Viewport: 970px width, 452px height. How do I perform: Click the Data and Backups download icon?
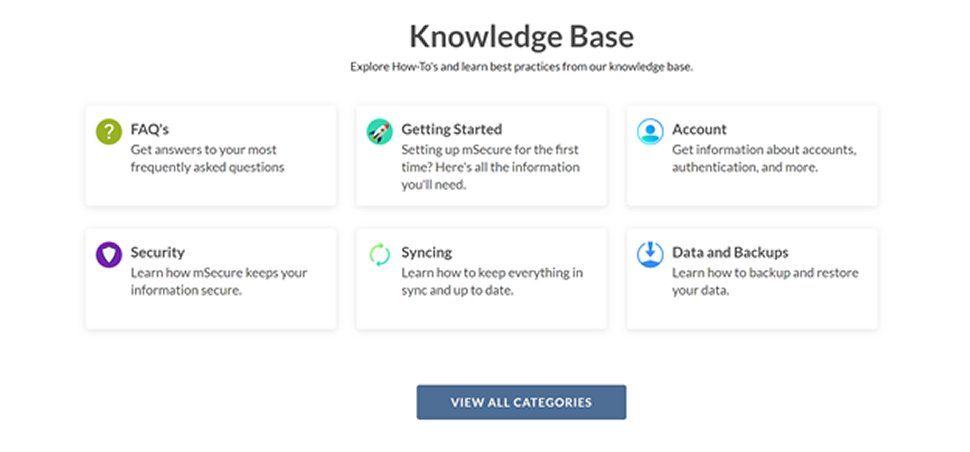(650, 254)
